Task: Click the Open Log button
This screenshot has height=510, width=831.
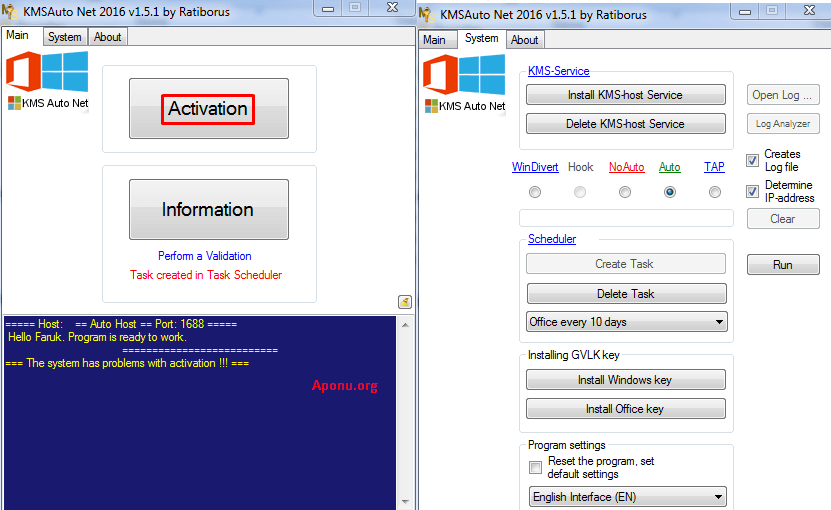Action: coord(783,95)
